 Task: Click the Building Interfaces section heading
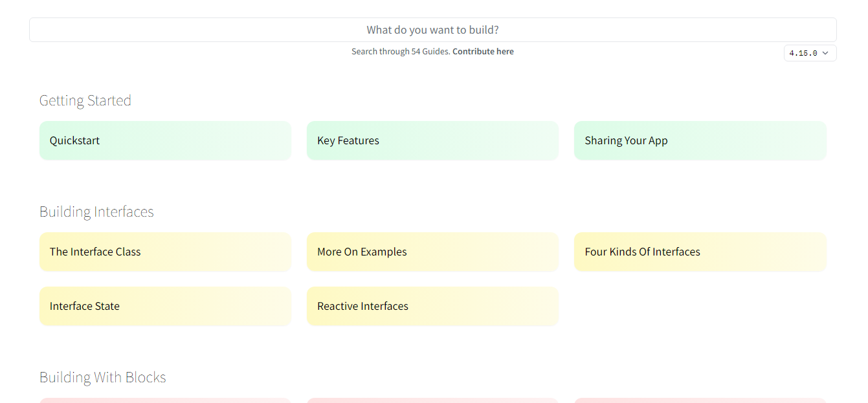pyautogui.click(x=96, y=212)
